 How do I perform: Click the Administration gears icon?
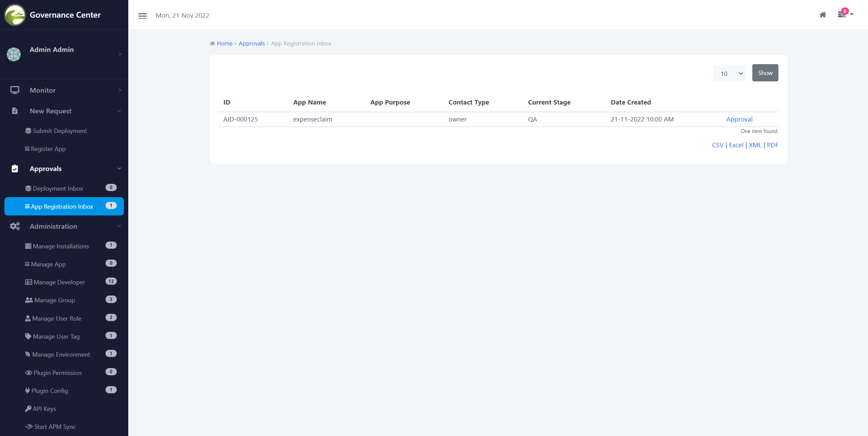tap(15, 226)
